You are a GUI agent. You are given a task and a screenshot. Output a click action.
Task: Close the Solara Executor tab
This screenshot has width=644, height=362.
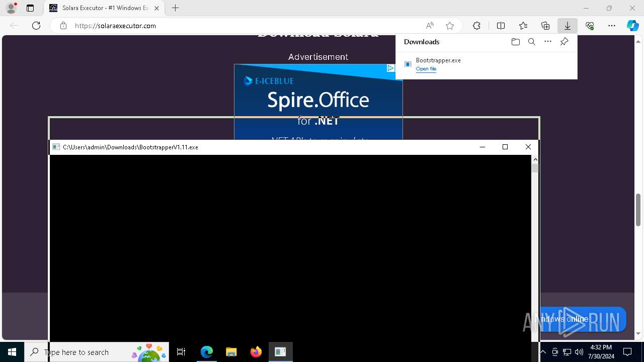(157, 8)
